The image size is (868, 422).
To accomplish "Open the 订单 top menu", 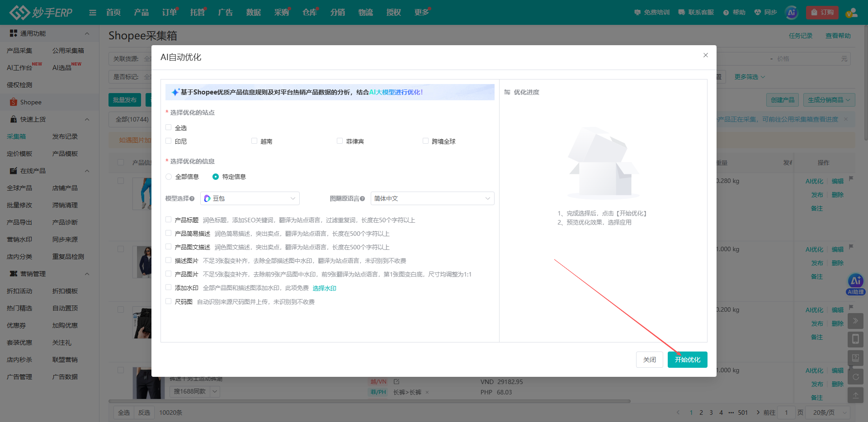I will tap(170, 12).
